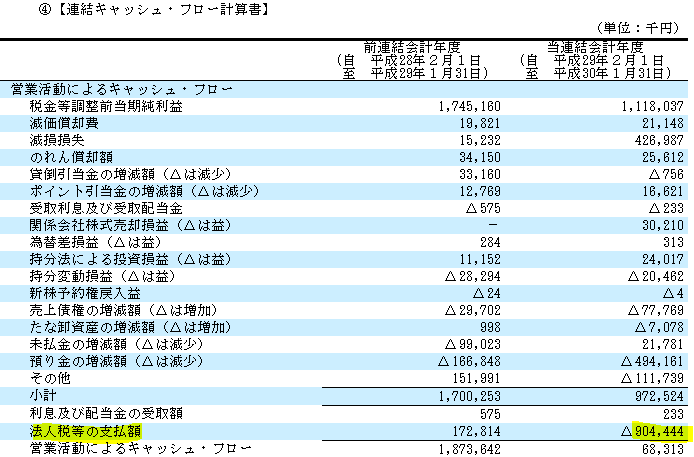This screenshot has width=694, height=457.
Task: Click the value 284
Action: point(490,242)
